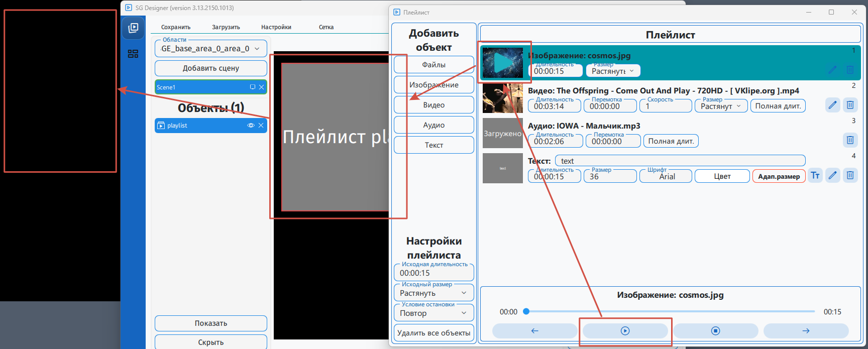Toggle visibility of playlist object

click(251, 126)
